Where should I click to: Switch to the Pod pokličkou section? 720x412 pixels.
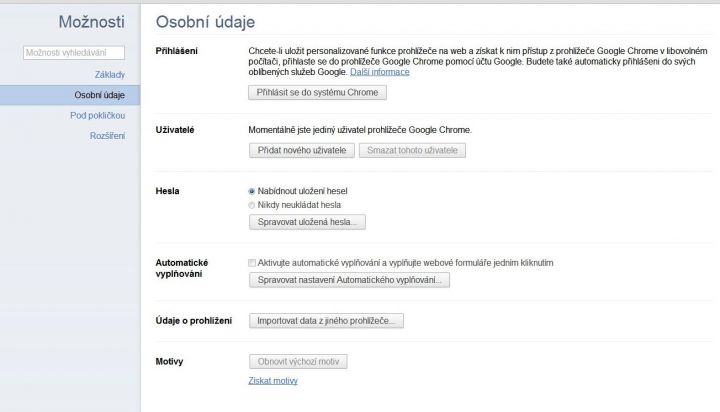tap(97, 115)
